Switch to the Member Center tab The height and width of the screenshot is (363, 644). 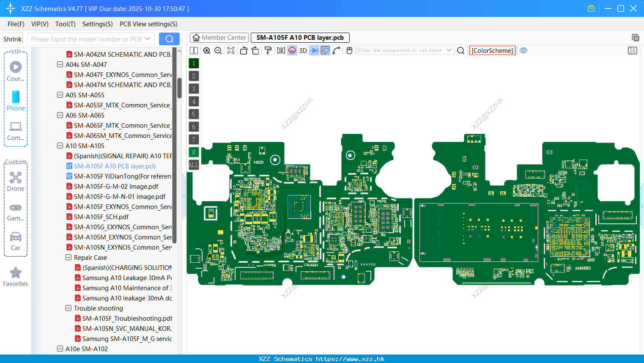point(219,38)
